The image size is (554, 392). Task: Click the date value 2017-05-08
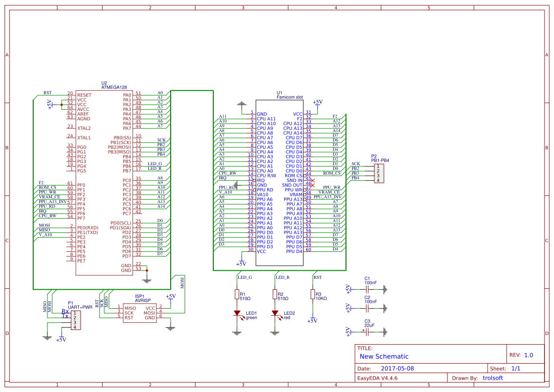(397, 368)
